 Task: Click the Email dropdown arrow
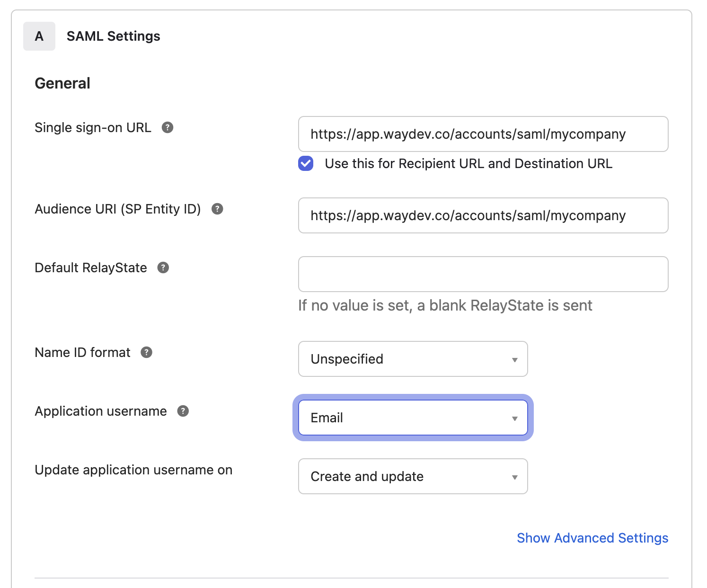tap(515, 419)
